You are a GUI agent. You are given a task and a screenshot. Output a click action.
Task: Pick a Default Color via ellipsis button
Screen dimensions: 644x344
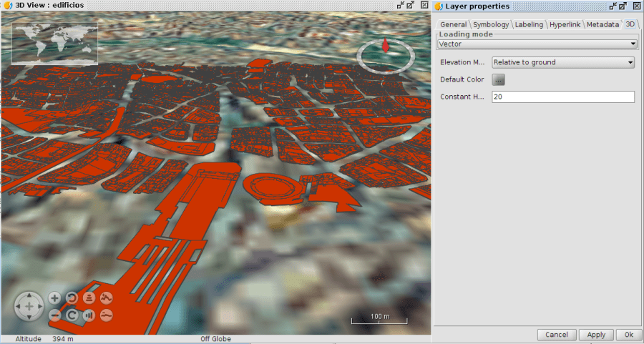pos(499,79)
